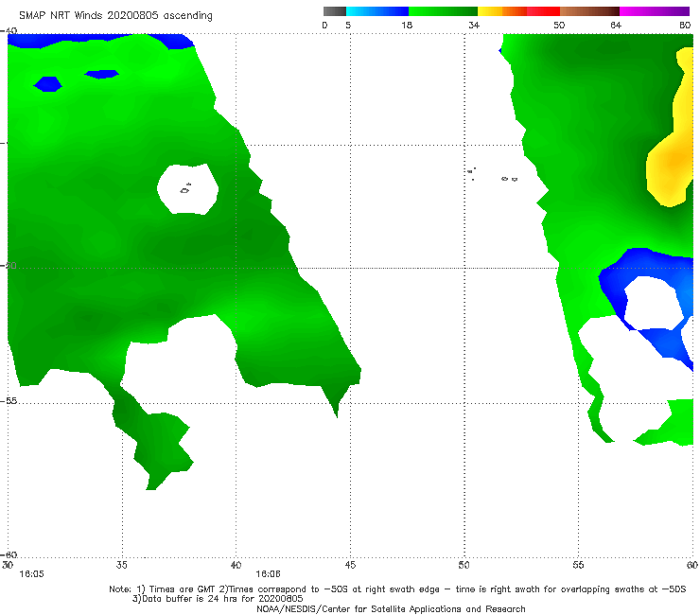The image size is (700, 615).
Task: Click the swath time label '16:06'
Action: (268, 574)
